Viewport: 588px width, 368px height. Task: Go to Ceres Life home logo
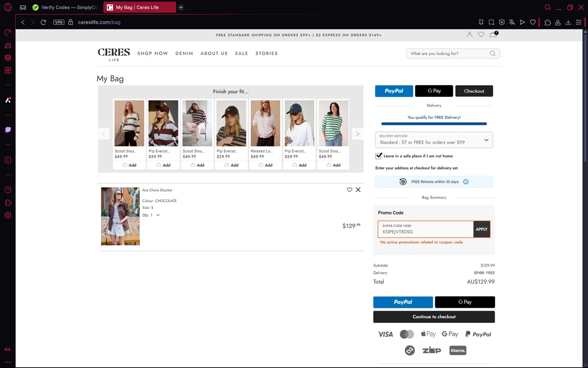pos(114,55)
